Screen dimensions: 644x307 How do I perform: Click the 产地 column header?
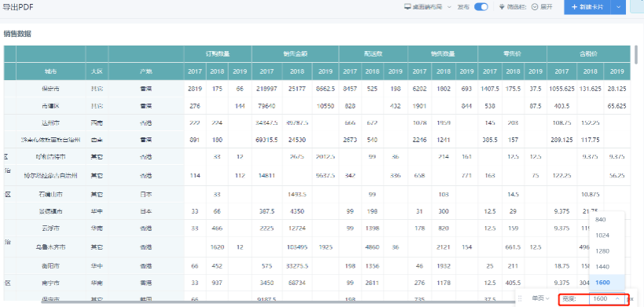[145, 71]
